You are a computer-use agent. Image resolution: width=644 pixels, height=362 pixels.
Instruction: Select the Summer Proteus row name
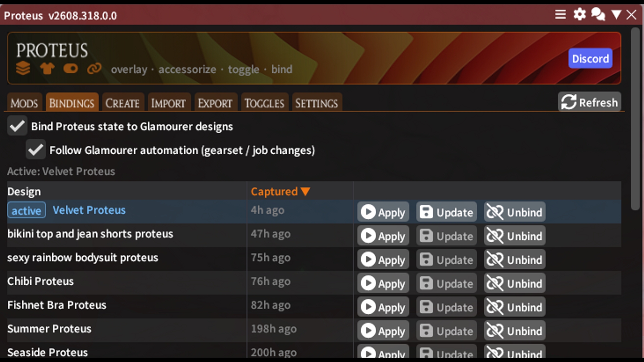49,329
